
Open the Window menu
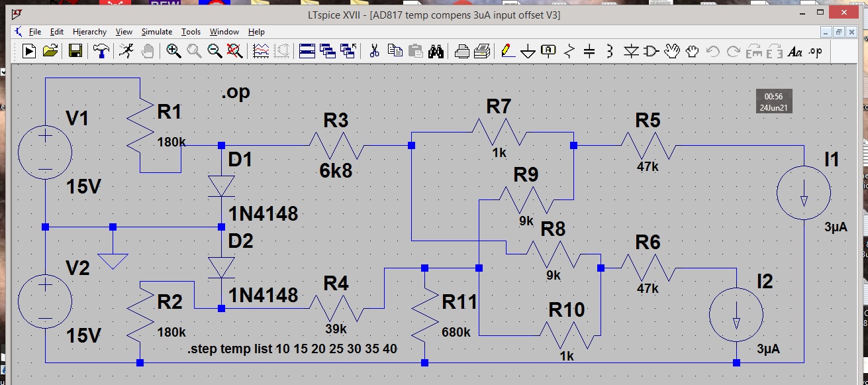[224, 32]
